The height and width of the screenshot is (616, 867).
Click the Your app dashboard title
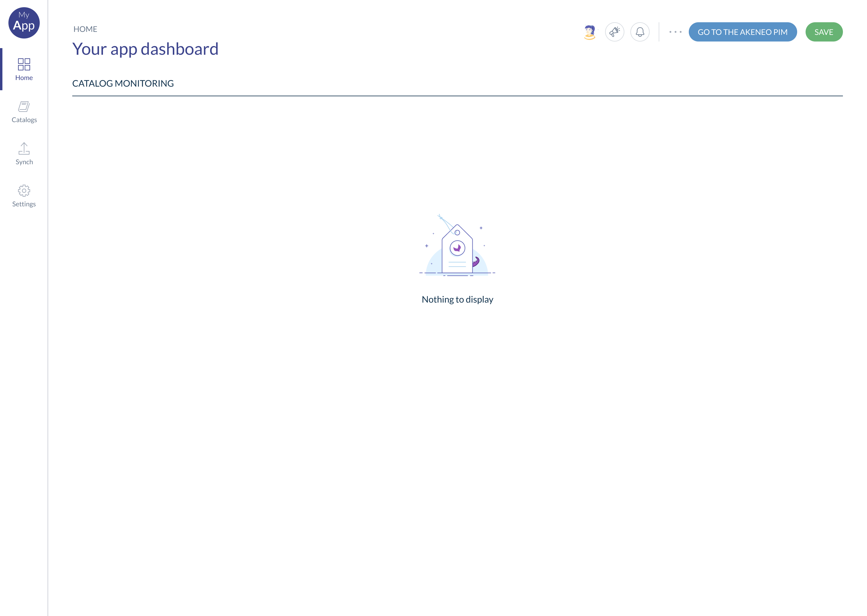click(x=145, y=49)
